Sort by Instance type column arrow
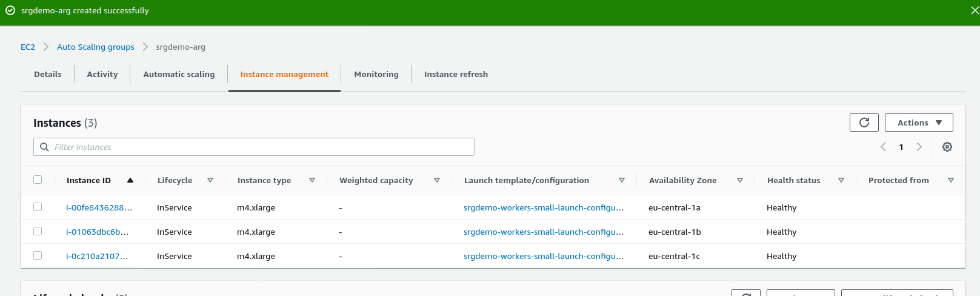Viewport: 980px width, 296px height. [312, 180]
